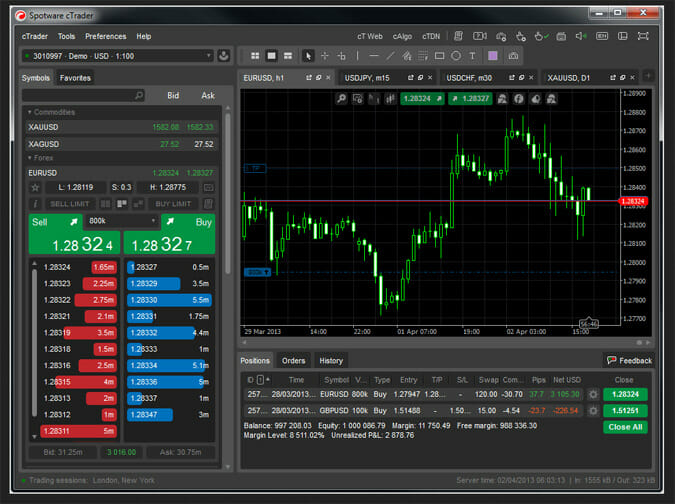This screenshot has height=504, width=675.
Task: Open the Feedback link
Action: [x=629, y=361]
